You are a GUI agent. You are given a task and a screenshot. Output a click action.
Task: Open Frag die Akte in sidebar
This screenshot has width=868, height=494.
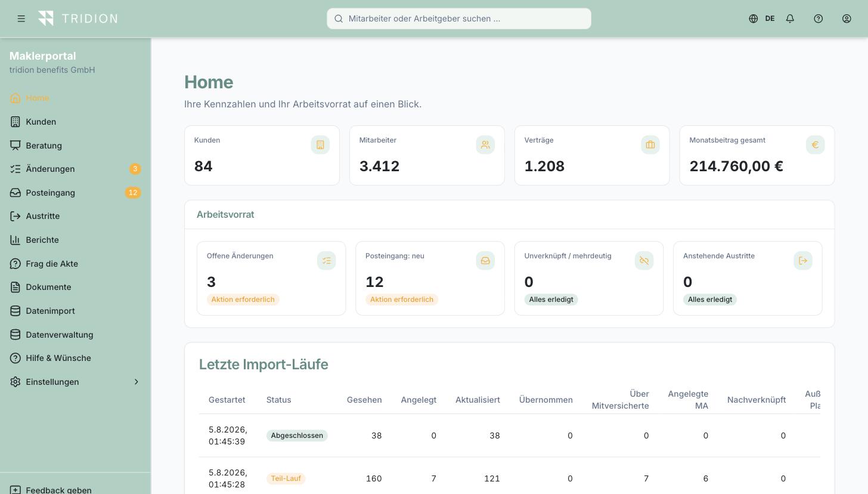pos(75,264)
